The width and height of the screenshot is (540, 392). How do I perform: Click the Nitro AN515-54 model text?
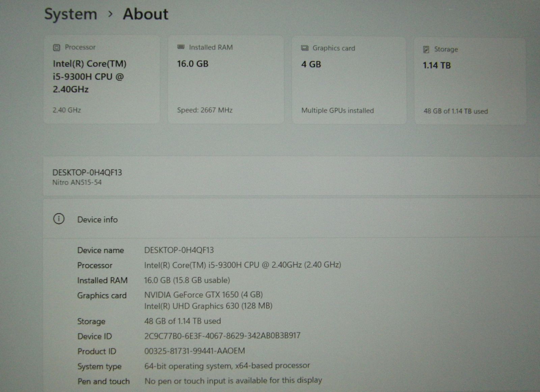[x=77, y=183]
